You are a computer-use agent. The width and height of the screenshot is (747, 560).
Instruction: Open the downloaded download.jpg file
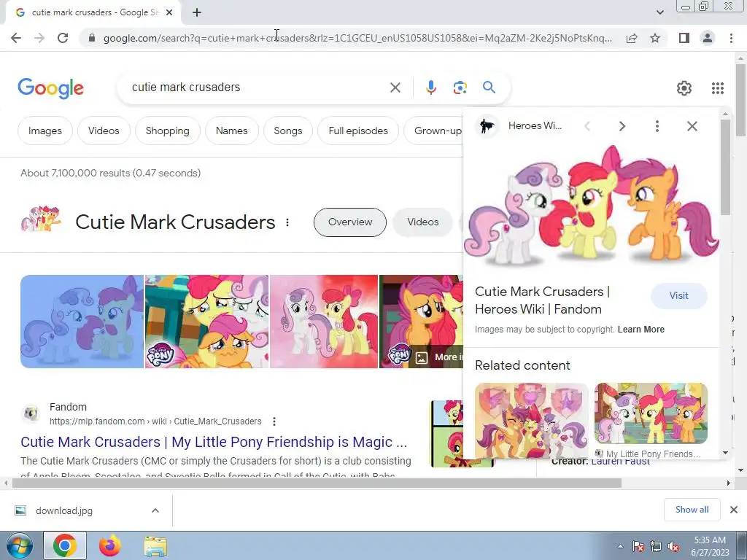64,511
